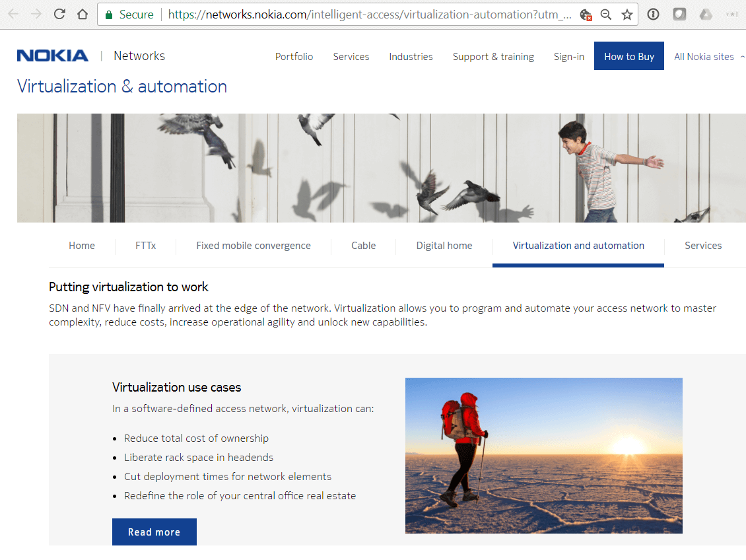Click the How to Buy button
Viewport: 746px width, 560px height.
click(628, 56)
